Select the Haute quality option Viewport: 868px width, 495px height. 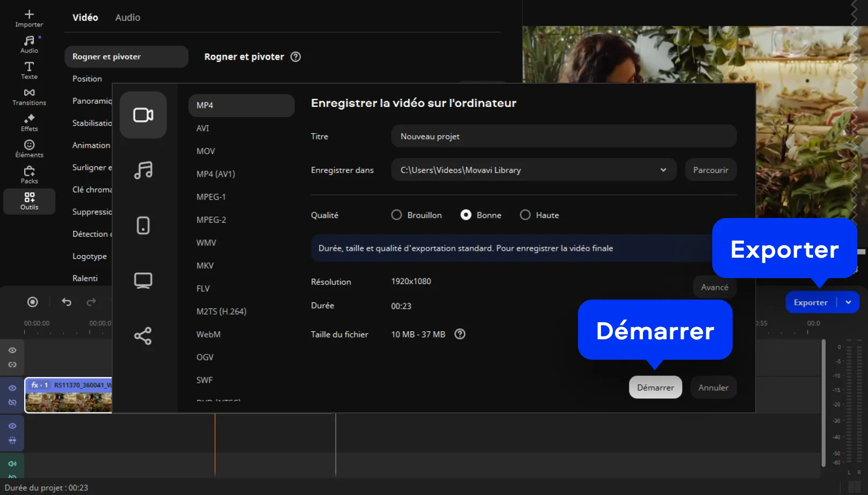[525, 215]
